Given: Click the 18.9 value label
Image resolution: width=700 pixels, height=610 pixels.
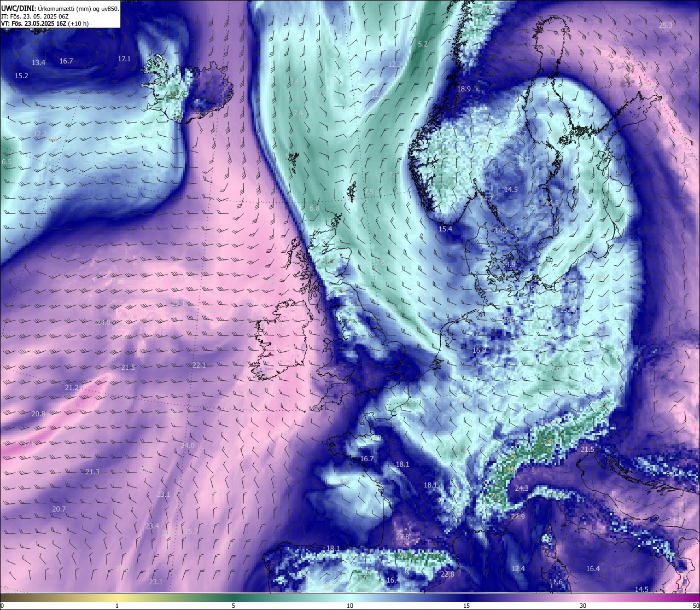Looking at the screenshot, I should pyautogui.click(x=464, y=89).
